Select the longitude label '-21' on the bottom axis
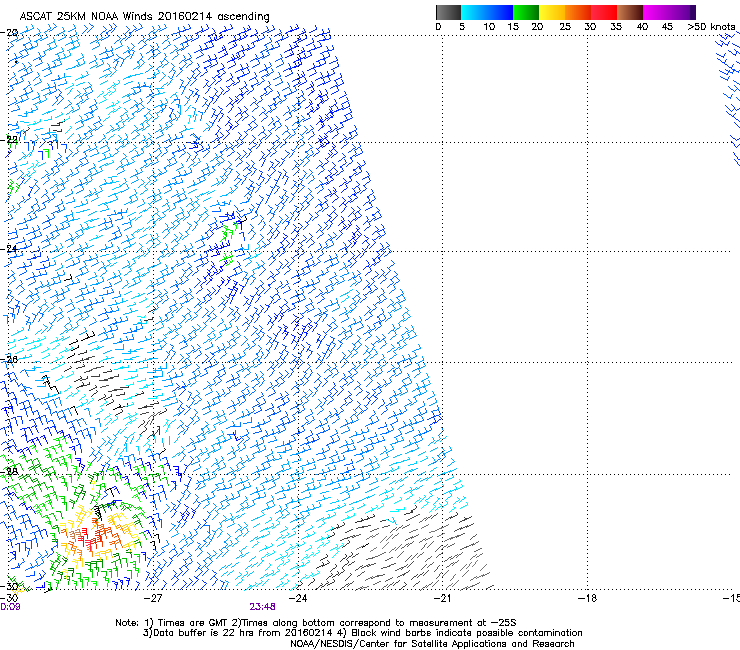 [442, 598]
